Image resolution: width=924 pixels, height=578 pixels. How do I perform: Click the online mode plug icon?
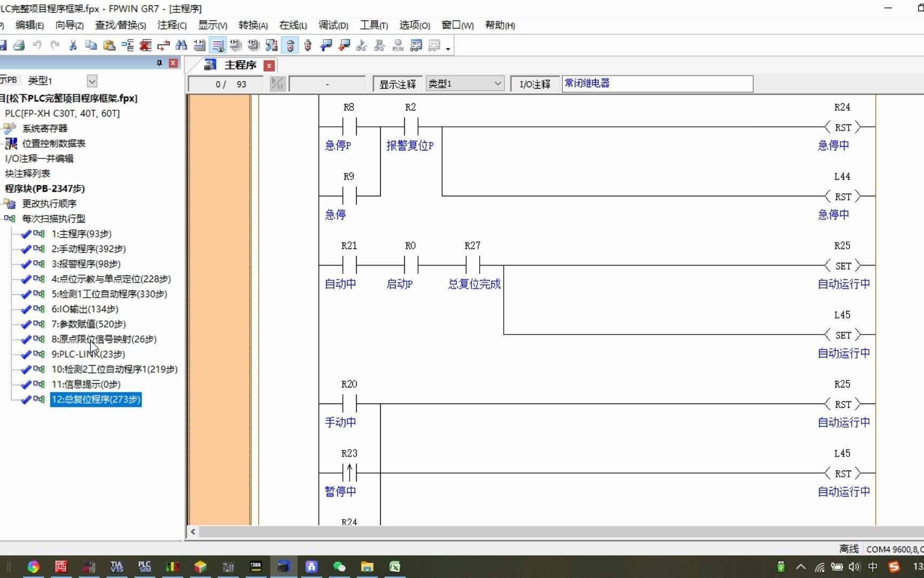pyautogui.click(x=307, y=45)
